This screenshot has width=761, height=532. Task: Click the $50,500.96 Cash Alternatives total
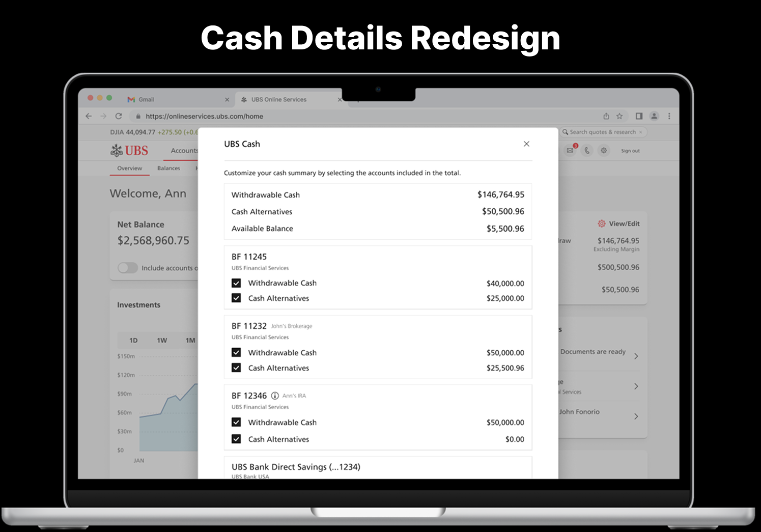[x=503, y=211]
